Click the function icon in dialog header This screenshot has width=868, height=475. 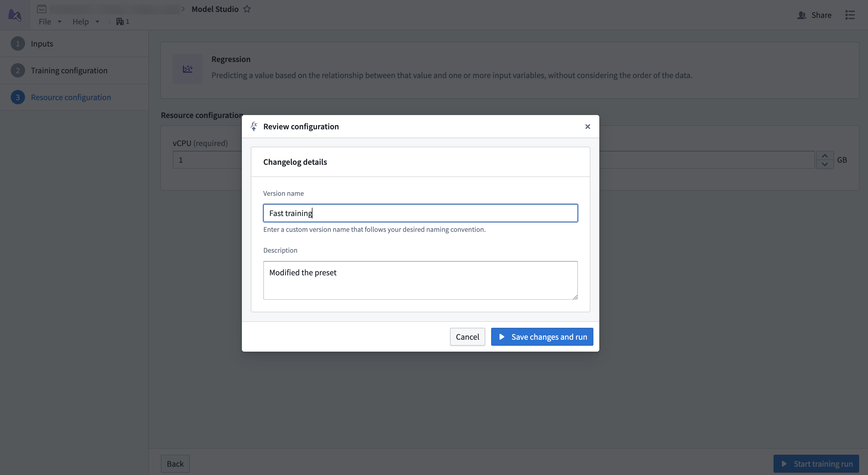coord(254,126)
